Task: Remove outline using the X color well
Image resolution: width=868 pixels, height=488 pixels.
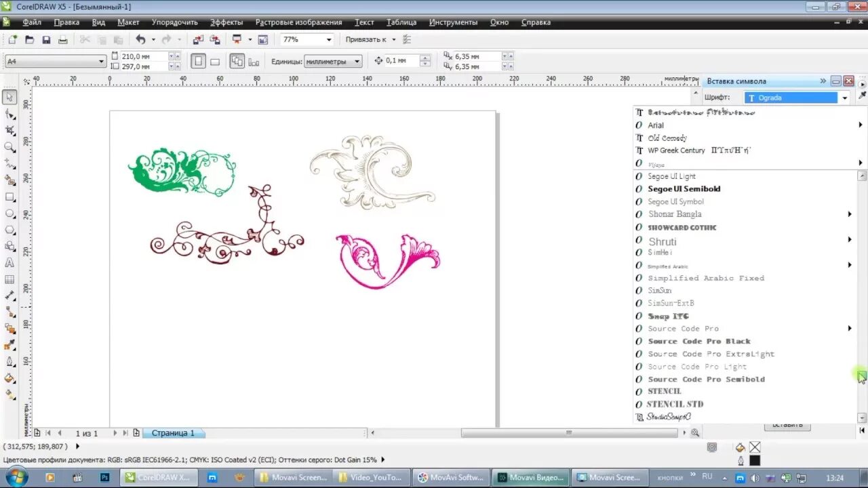Action: 755,447
